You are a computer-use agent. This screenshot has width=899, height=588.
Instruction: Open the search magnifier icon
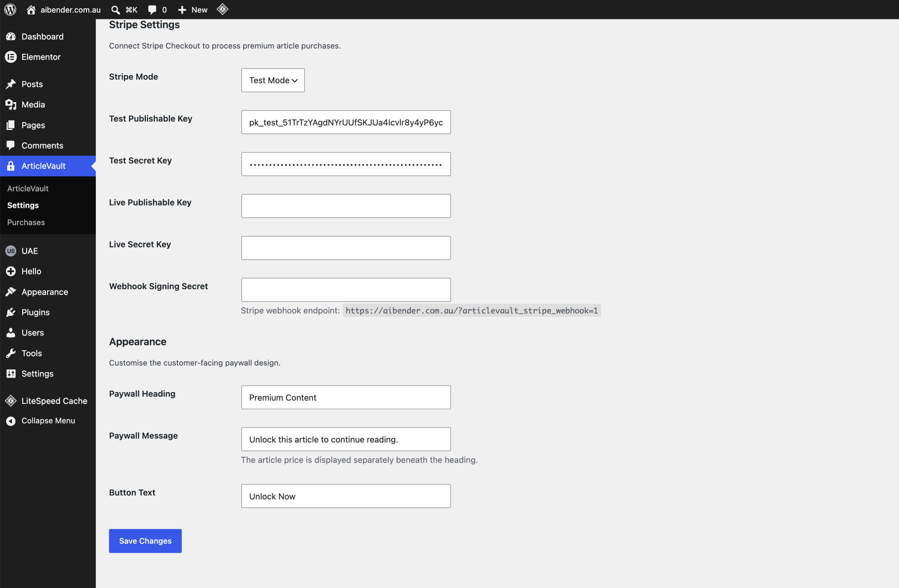pyautogui.click(x=116, y=10)
